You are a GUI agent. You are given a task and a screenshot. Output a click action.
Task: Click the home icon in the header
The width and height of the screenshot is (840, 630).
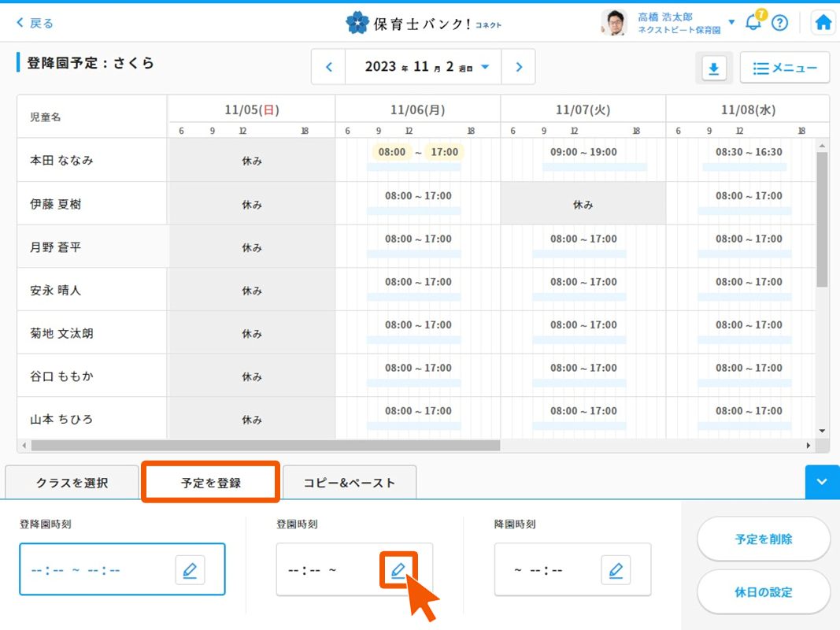[823, 23]
